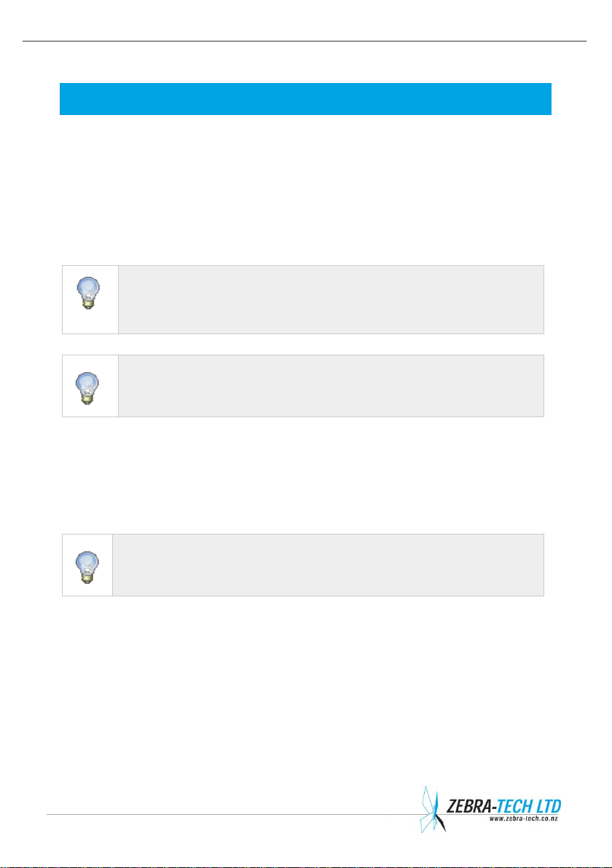Click the narrow gap between the first two tip boxes
612x868 pixels.
coord(303,344)
